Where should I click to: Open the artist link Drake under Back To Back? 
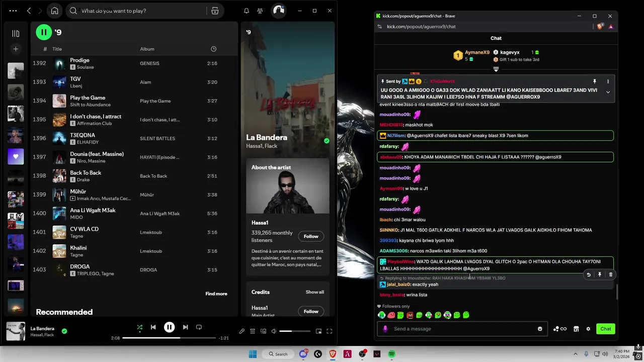83,179
